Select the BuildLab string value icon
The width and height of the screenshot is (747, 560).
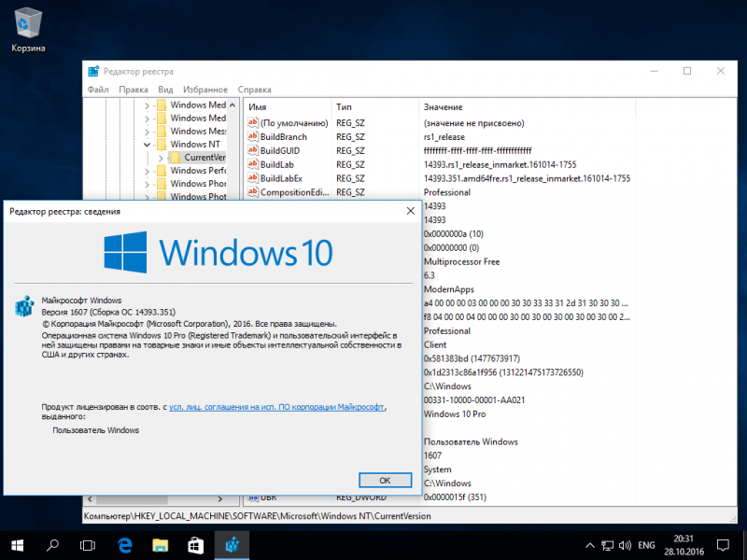pos(253,164)
